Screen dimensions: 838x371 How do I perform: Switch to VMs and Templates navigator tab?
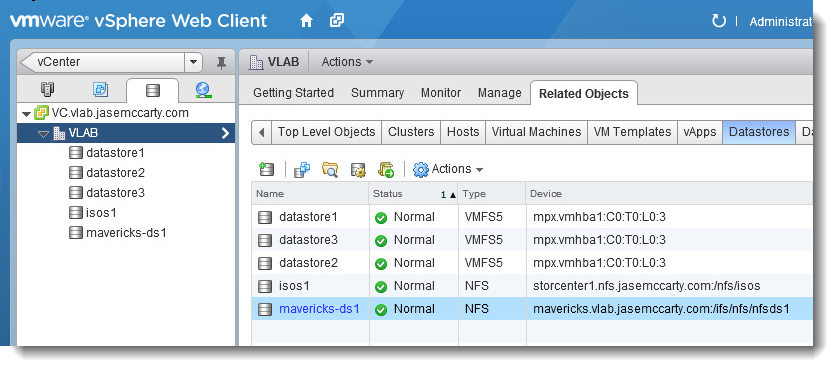coord(100,90)
